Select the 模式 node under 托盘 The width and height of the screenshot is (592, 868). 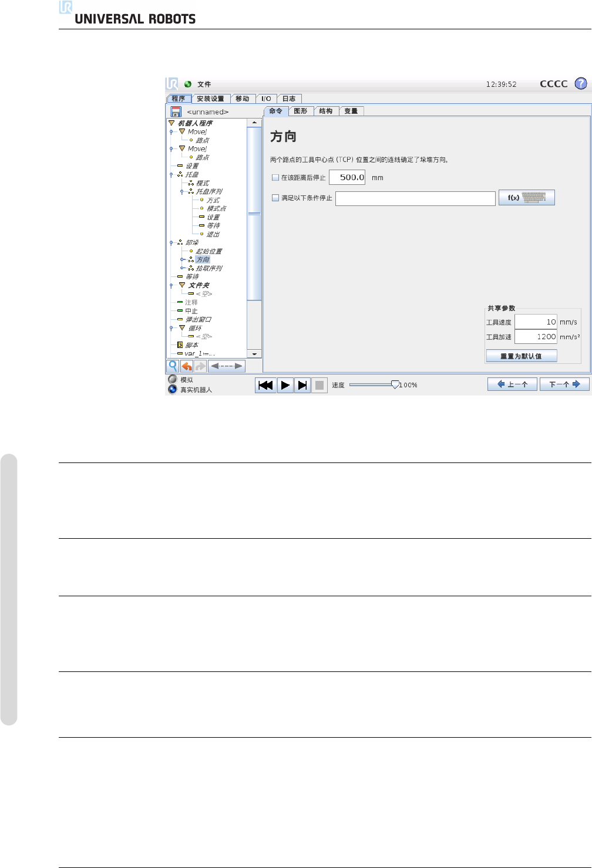point(202,183)
